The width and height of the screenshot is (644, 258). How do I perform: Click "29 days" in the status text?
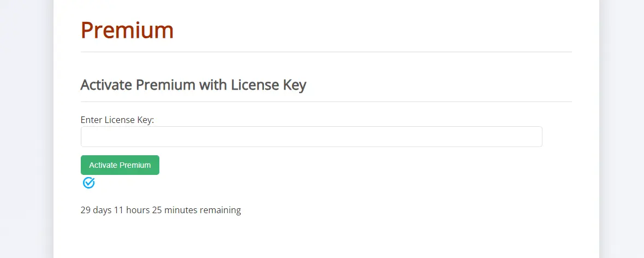[x=96, y=210]
